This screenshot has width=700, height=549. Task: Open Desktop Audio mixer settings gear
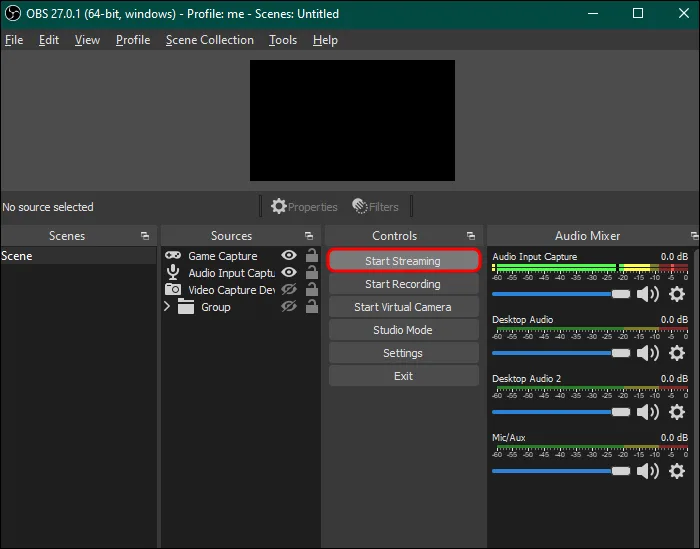[x=677, y=353]
